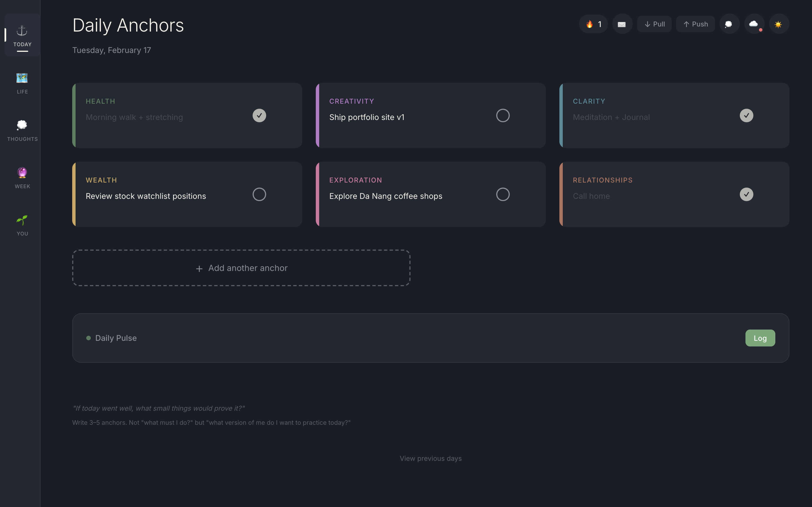Screen dimensions: 812x507
Task: Expand View previous days
Action: 431,458
